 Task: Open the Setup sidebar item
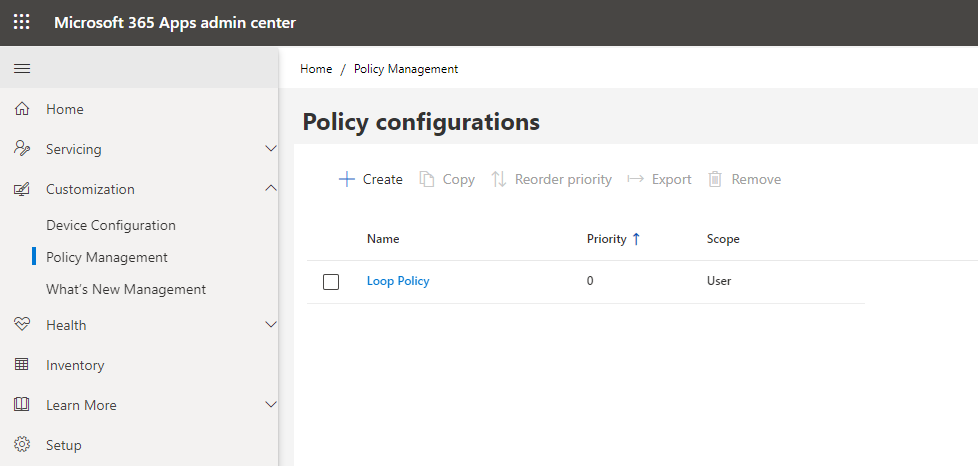[64, 445]
